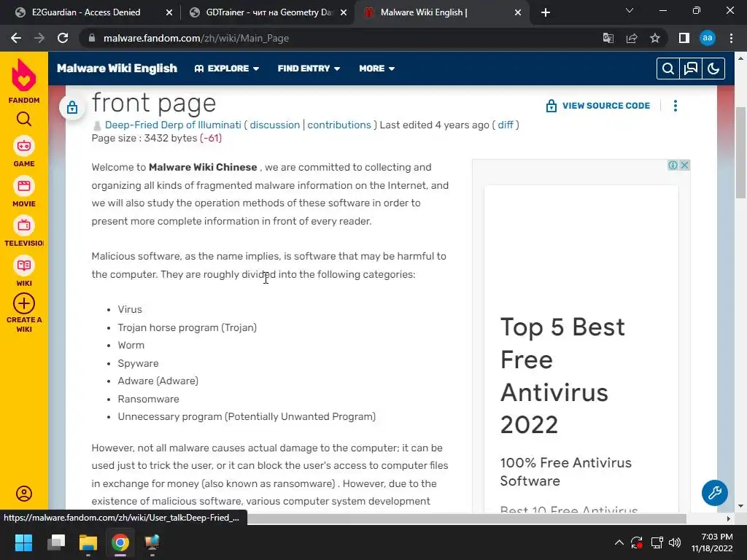This screenshot has height=560, width=747.
Task: Open Fandom sidebar search icon
Action: click(x=24, y=119)
